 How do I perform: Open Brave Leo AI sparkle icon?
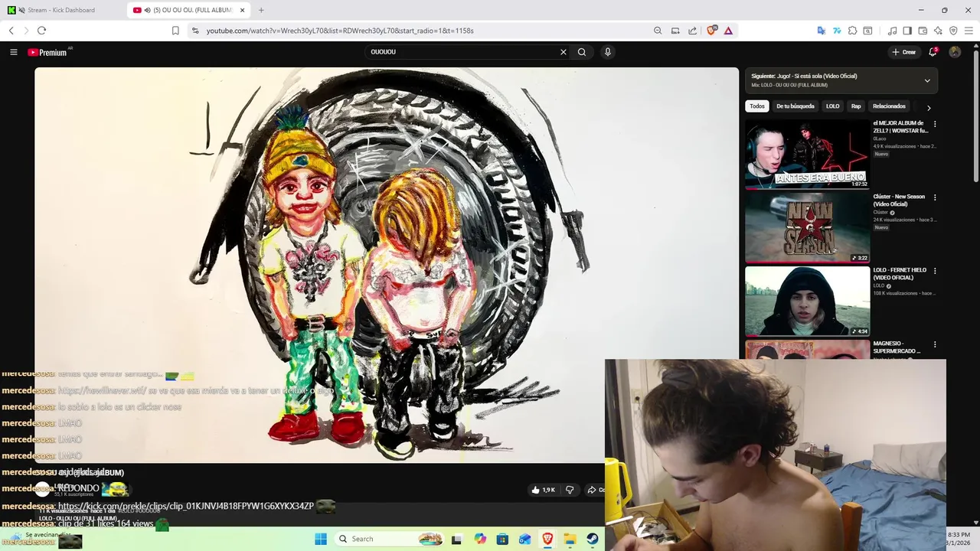pyautogui.click(x=938, y=31)
